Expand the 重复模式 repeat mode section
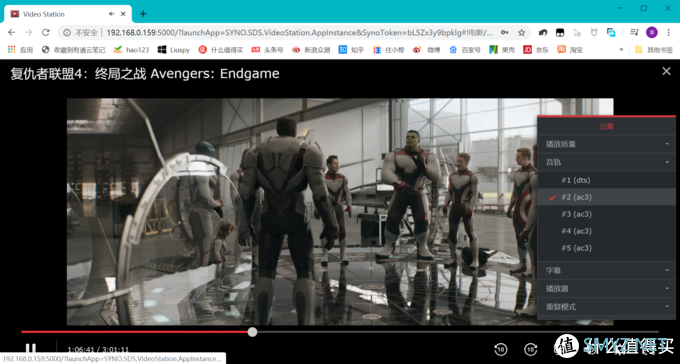 [x=606, y=307]
